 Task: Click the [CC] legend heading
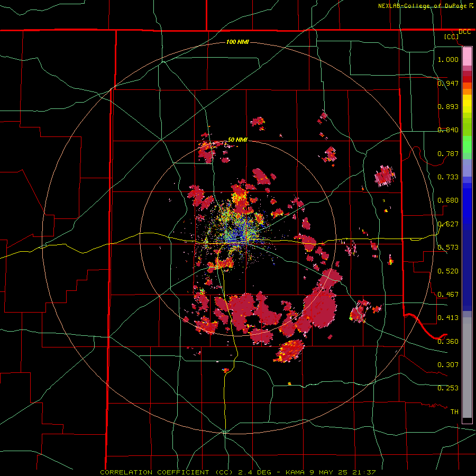[452, 36]
